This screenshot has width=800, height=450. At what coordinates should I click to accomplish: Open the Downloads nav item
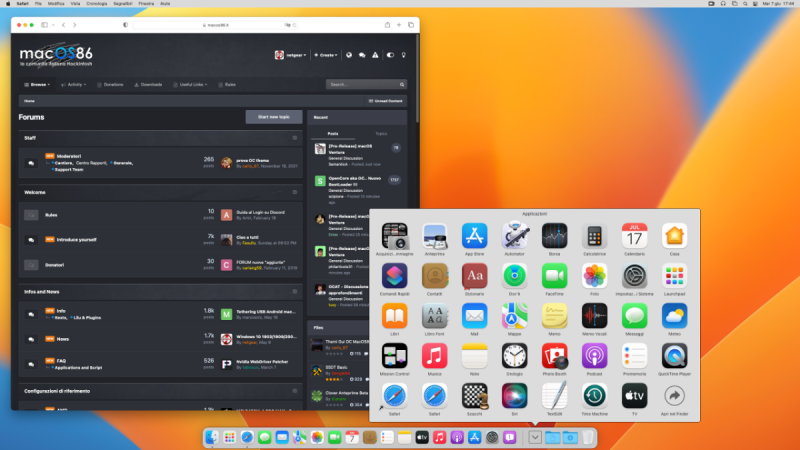[x=148, y=85]
